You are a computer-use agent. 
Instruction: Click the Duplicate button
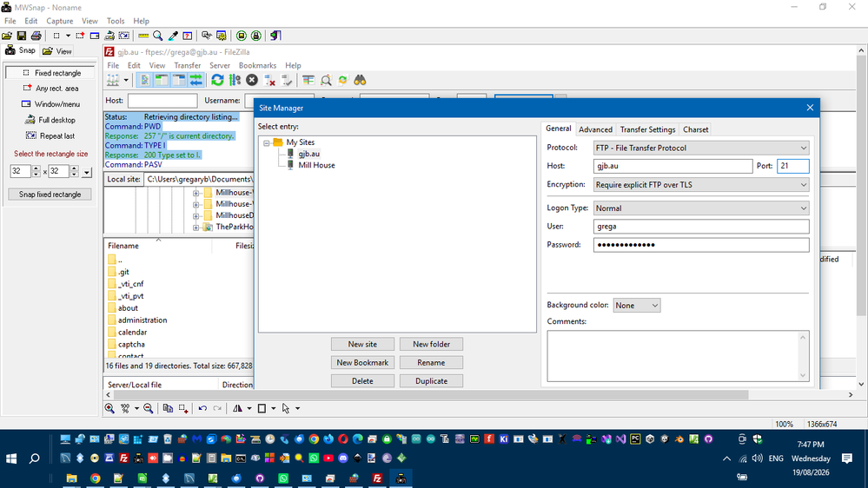[x=431, y=380]
